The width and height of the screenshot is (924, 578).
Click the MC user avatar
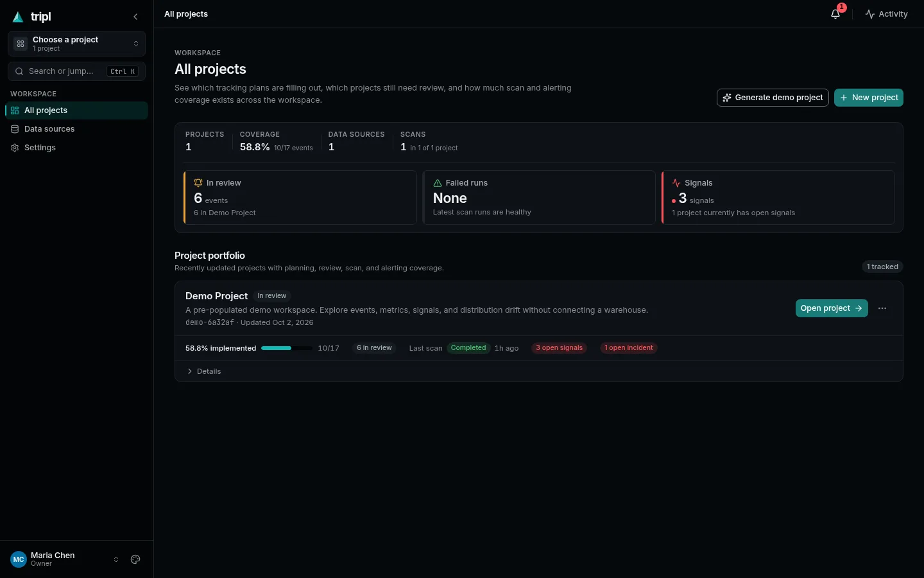tap(19, 559)
